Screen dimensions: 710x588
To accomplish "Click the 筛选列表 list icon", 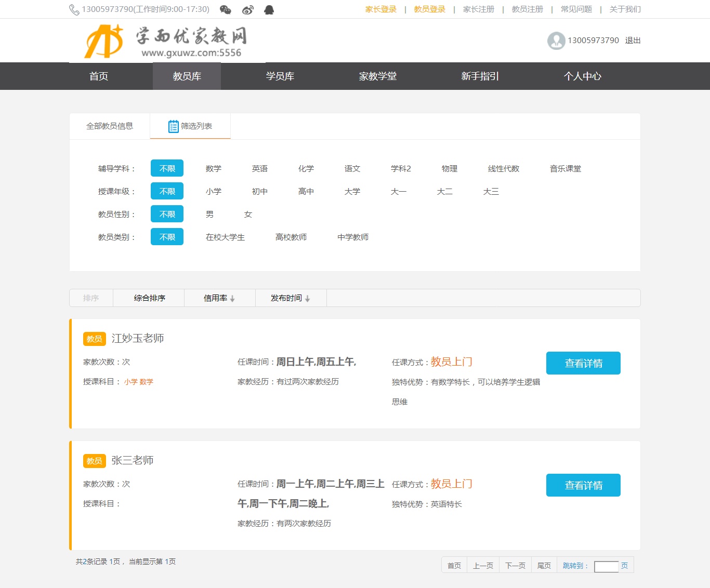I will click(173, 126).
